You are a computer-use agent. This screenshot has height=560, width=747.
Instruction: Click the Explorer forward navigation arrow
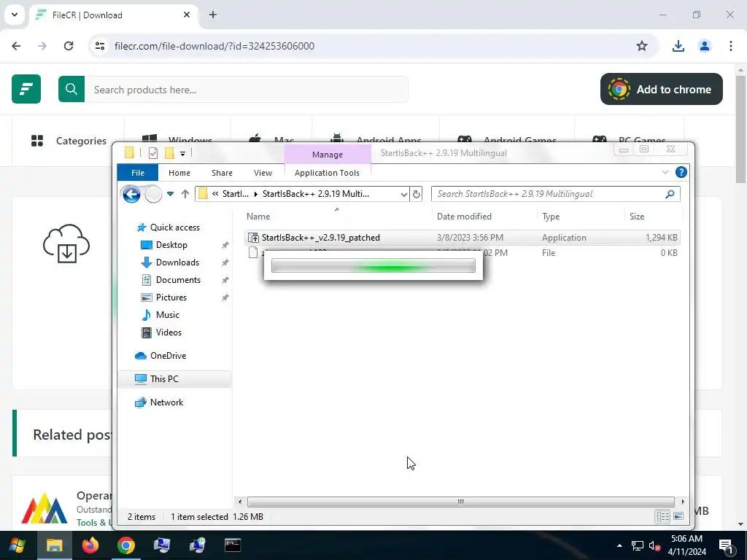click(x=153, y=194)
